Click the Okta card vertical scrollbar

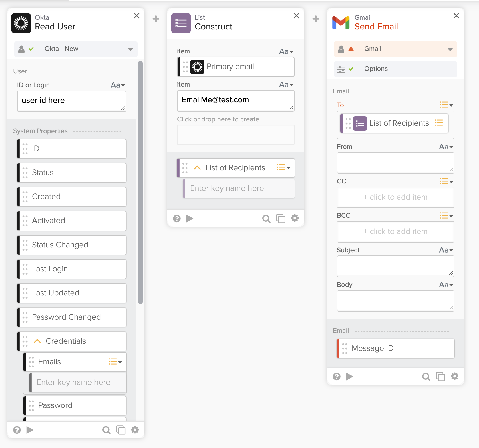(140, 183)
